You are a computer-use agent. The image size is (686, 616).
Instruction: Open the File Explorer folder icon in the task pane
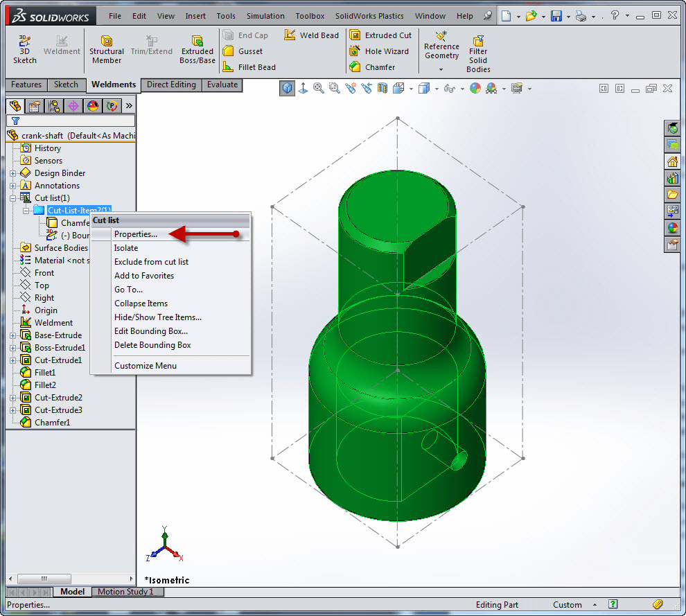[x=672, y=195]
